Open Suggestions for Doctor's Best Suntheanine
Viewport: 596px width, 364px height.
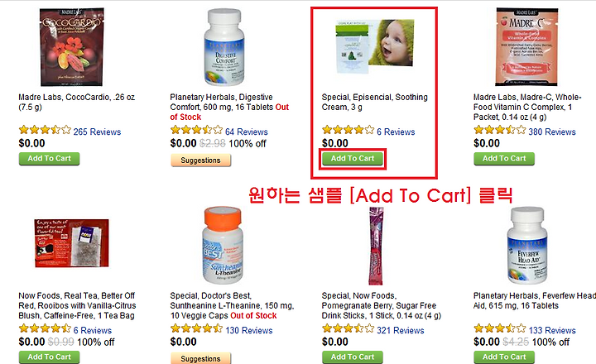point(200,358)
